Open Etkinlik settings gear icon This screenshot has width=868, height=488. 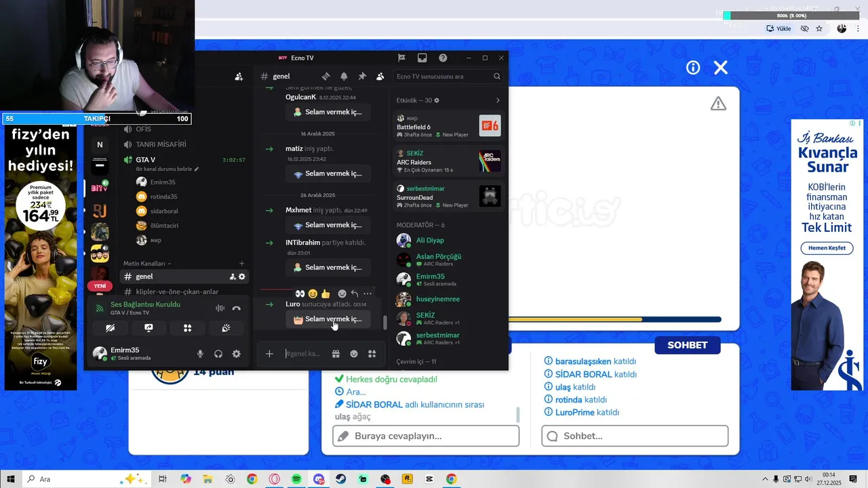[x=437, y=100]
